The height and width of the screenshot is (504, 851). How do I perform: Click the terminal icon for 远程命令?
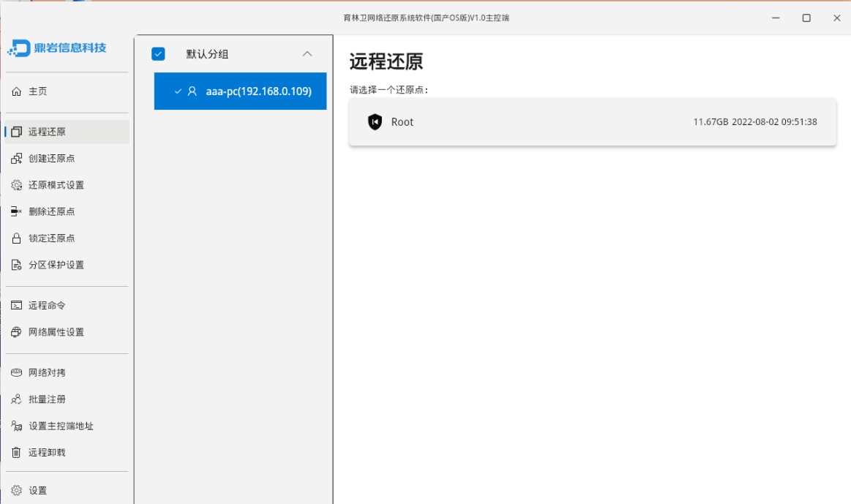click(17, 306)
